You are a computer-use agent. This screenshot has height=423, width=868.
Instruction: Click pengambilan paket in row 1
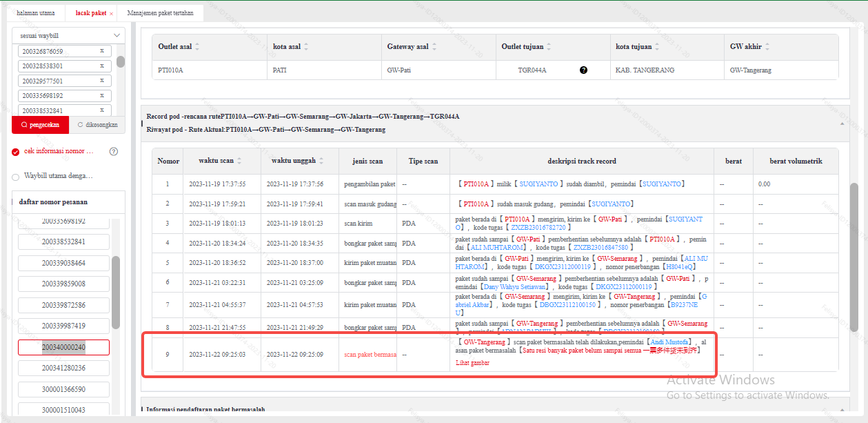[370, 184]
